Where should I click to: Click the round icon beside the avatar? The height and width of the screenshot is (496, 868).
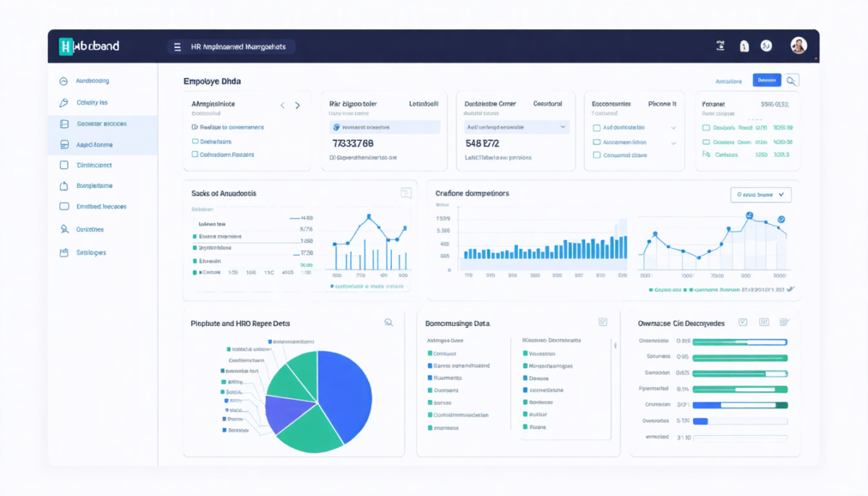pos(766,46)
